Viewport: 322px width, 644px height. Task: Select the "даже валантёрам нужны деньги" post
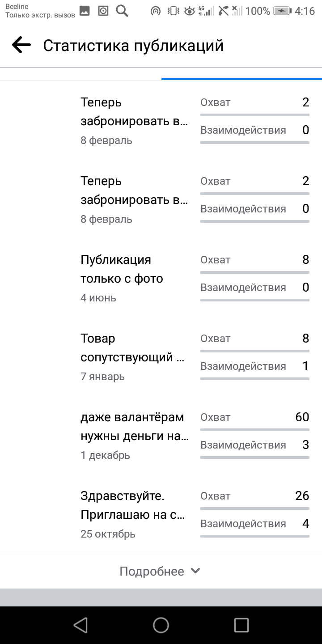[x=134, y=427]
